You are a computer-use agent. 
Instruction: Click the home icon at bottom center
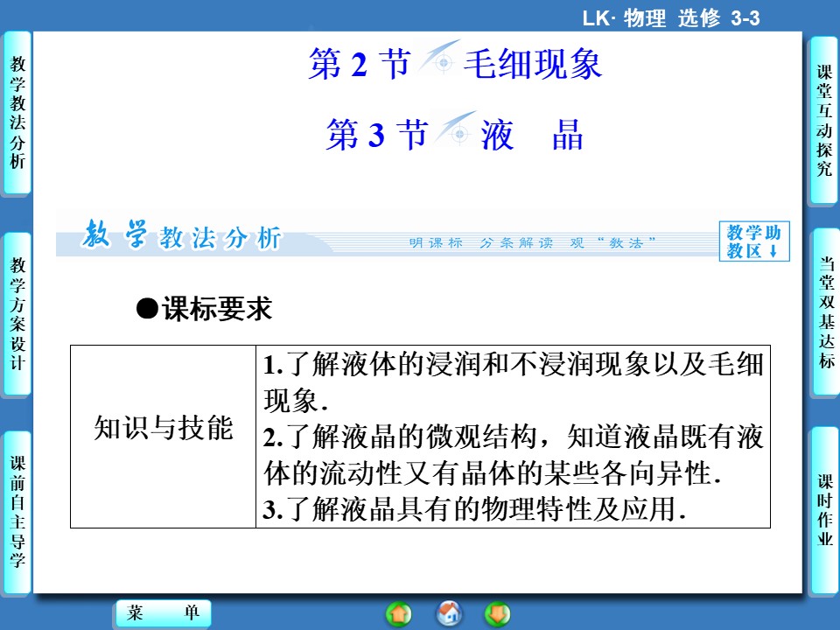coord(450,613)
